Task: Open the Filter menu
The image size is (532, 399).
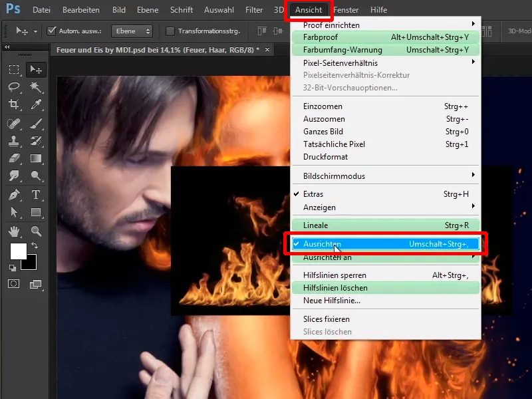Action: click(254, 10)
